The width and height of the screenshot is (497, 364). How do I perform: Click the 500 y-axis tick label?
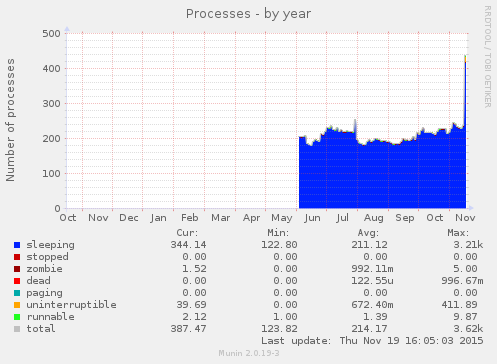click(x=51, y=34)
